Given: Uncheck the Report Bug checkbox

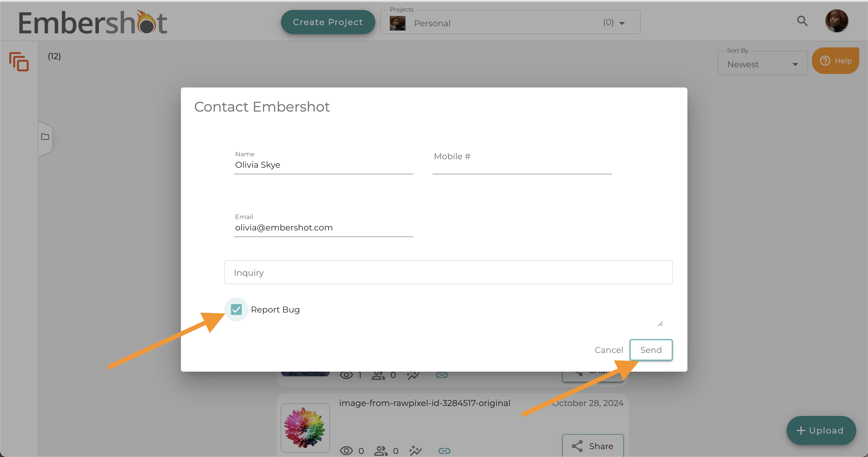Looking at the screenshot, I should [x=236, y=309].
